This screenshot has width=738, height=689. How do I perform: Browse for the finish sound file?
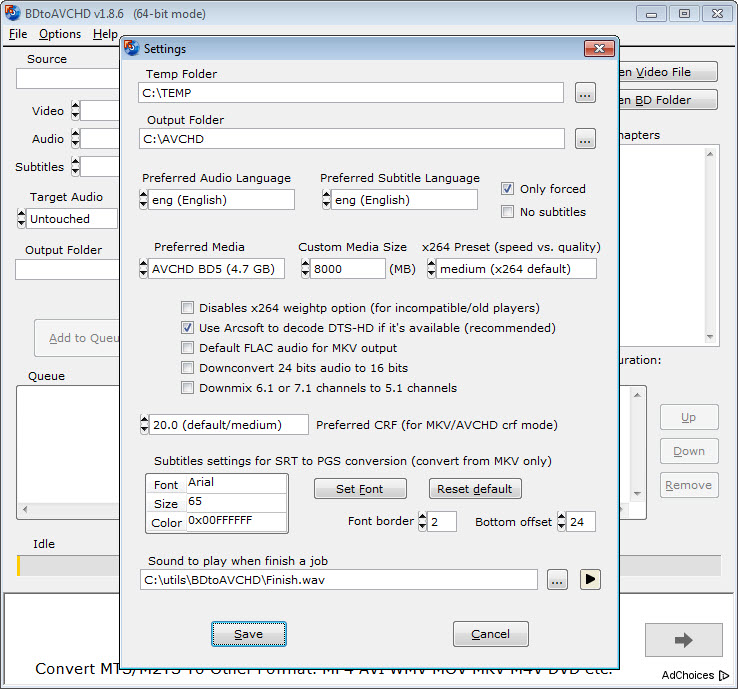pos(557,580)
